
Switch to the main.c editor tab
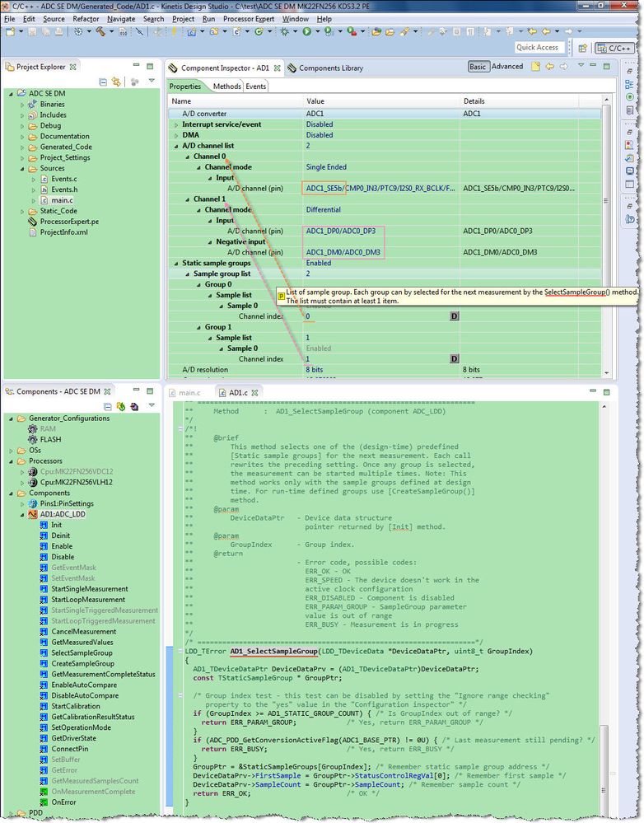[184, 393]
